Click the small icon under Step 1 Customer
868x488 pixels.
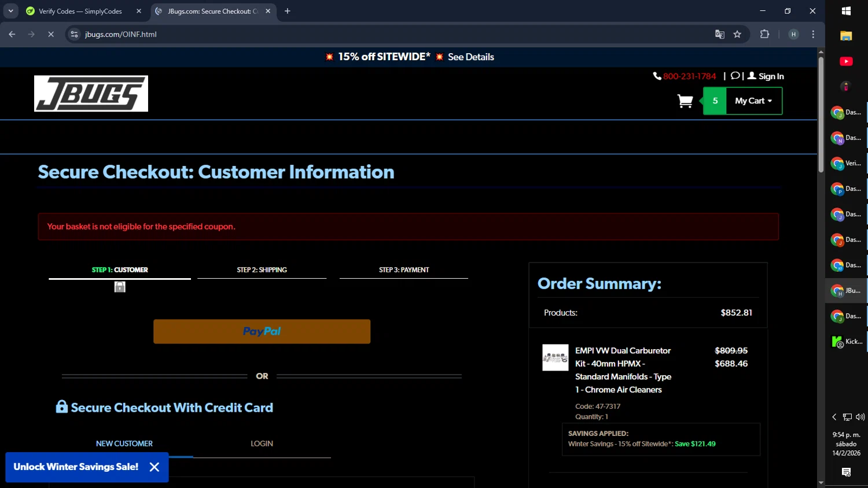120,287
